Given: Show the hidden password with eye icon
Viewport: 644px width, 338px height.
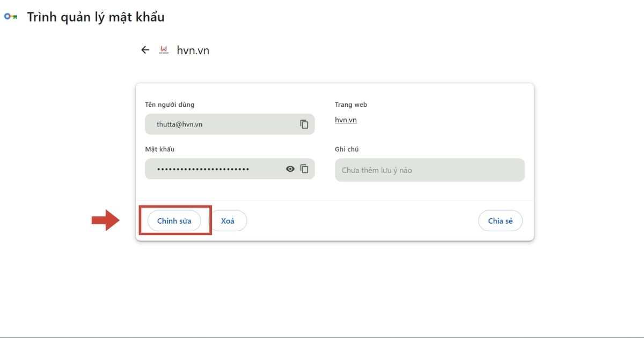Looking at the screenshot, I should click(x=290, y=168).
